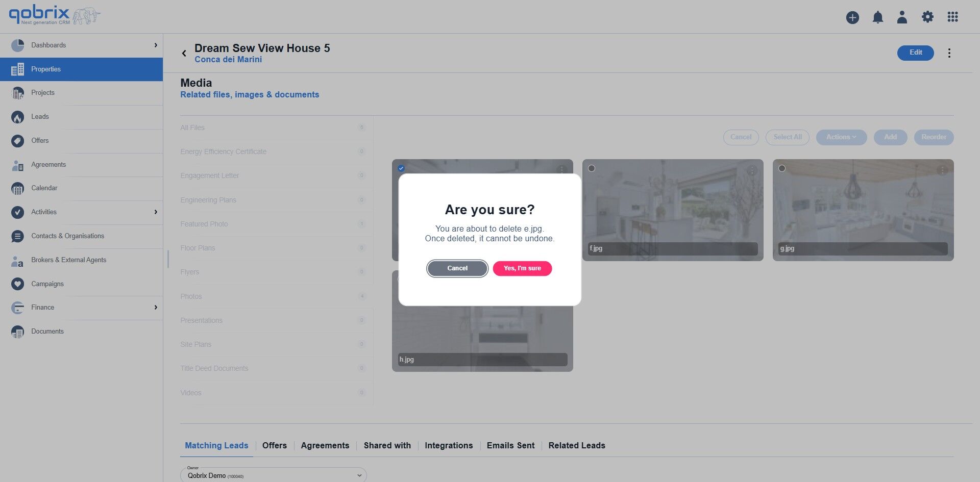
Task: Click the Properties building icon
Action: [17, 69]
